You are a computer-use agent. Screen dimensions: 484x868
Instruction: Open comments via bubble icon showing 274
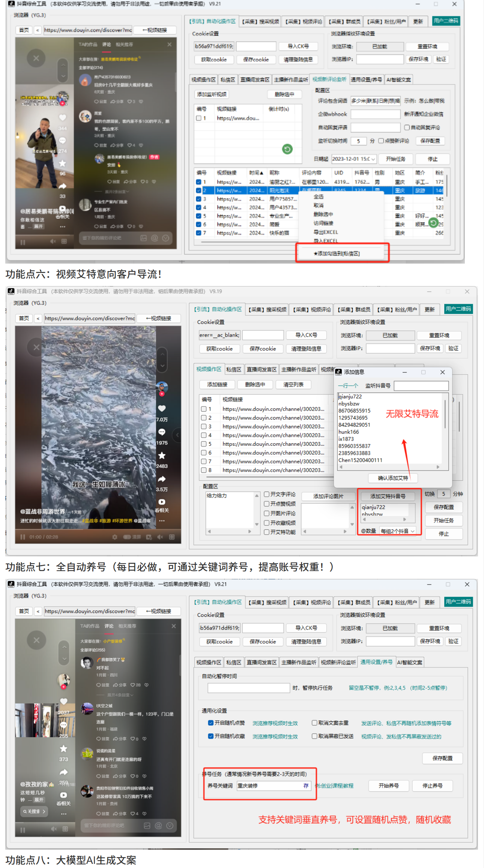pos(62,140)
